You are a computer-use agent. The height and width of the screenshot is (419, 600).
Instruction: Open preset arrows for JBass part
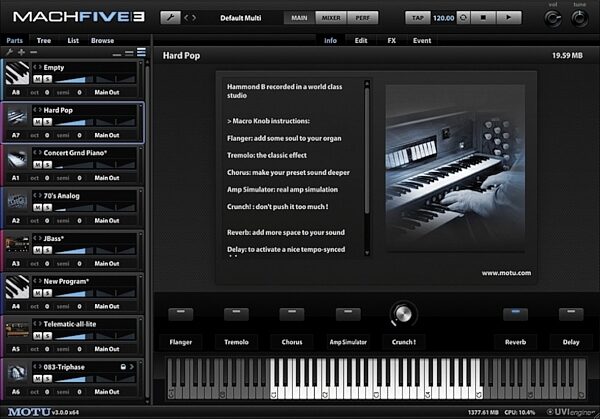click(x=37, y=238)
